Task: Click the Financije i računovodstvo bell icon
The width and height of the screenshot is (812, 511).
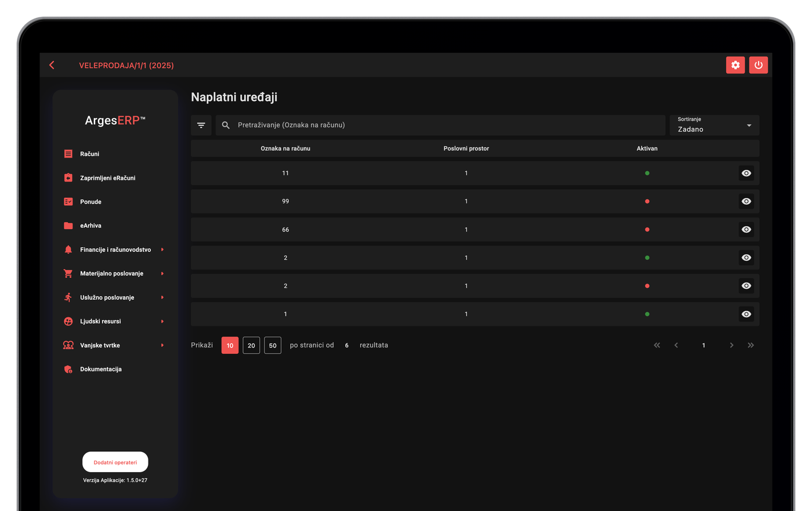Action: click(68, 249)
